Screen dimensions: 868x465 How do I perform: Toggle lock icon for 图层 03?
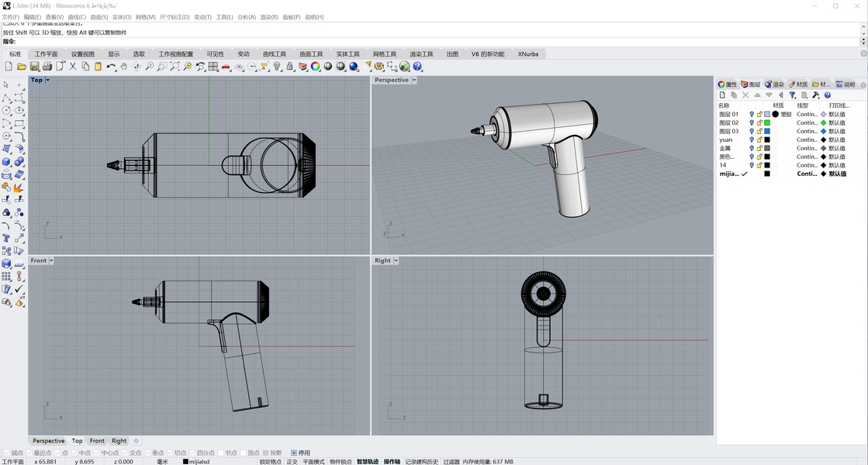[x=759, y=132]
